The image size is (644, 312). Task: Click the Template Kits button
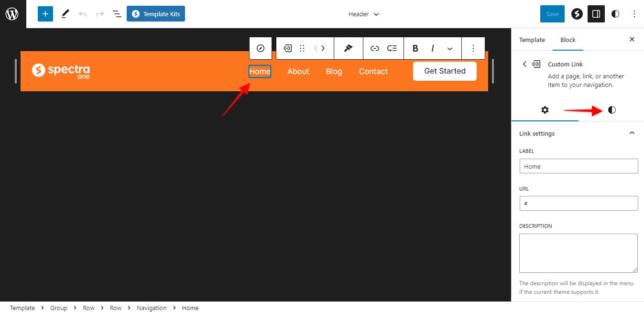[x=156, y=14]
